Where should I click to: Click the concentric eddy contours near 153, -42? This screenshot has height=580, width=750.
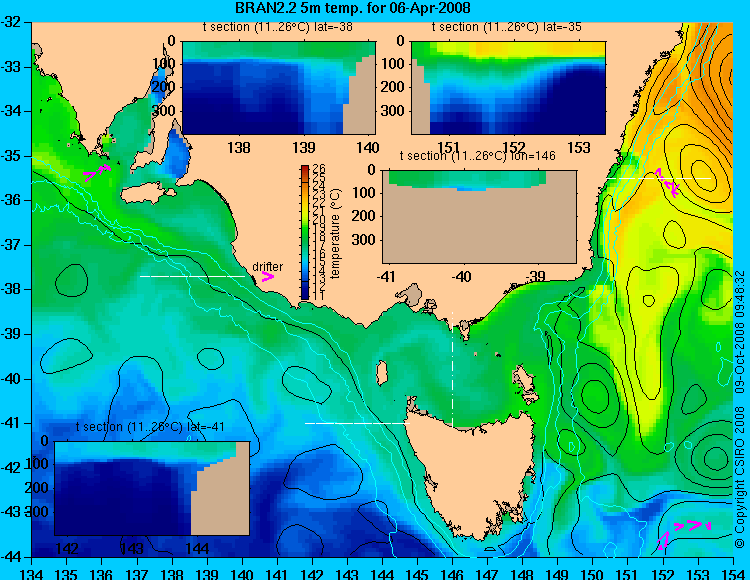715,458
